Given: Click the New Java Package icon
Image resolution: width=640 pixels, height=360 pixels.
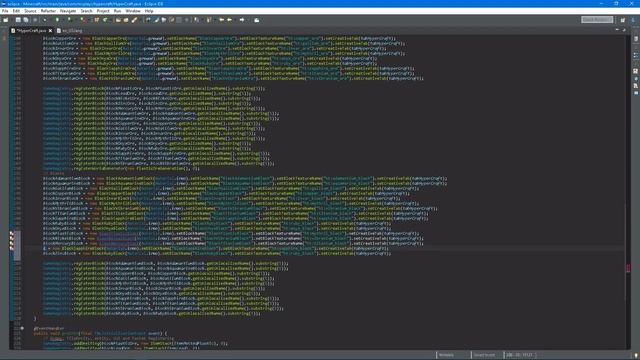Looking at the screenshot, I should coord(97,20).
